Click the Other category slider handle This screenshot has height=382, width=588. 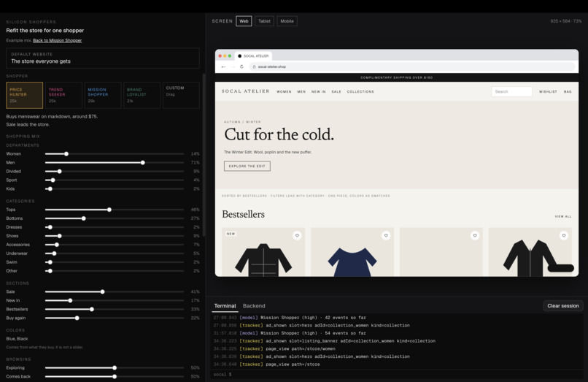click(x=50, y=271)
